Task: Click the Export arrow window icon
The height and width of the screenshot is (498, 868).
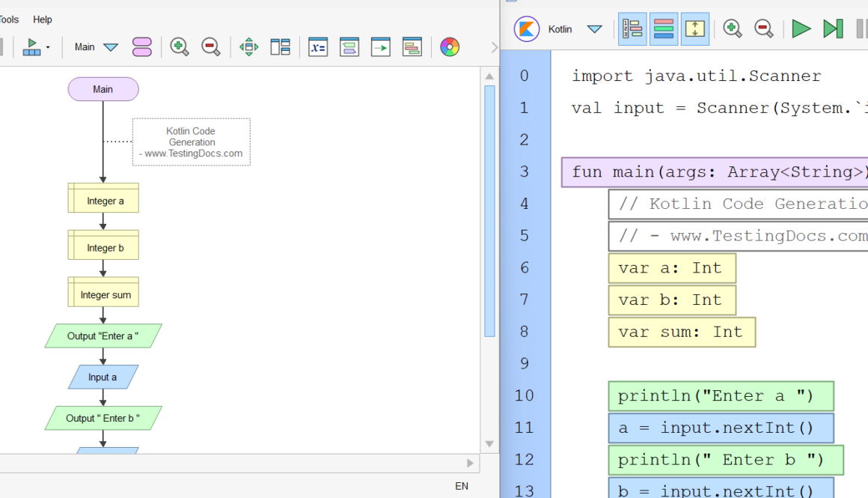Action: click(x=381, y=47)
